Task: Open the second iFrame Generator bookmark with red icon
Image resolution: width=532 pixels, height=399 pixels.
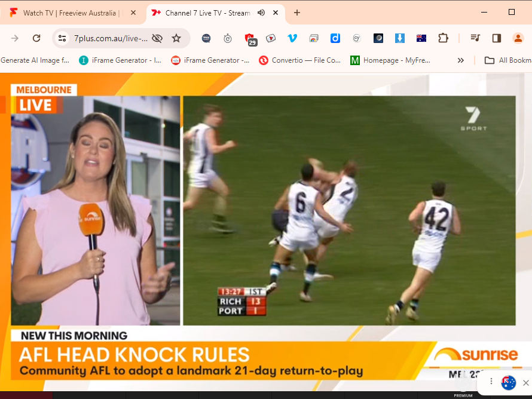Action: pyautogui.click(x=210, y=60)
